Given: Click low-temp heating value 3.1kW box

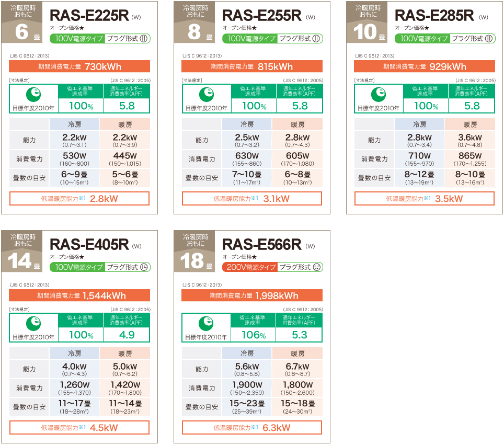Looking at the screenshot, I should point(252,198).
